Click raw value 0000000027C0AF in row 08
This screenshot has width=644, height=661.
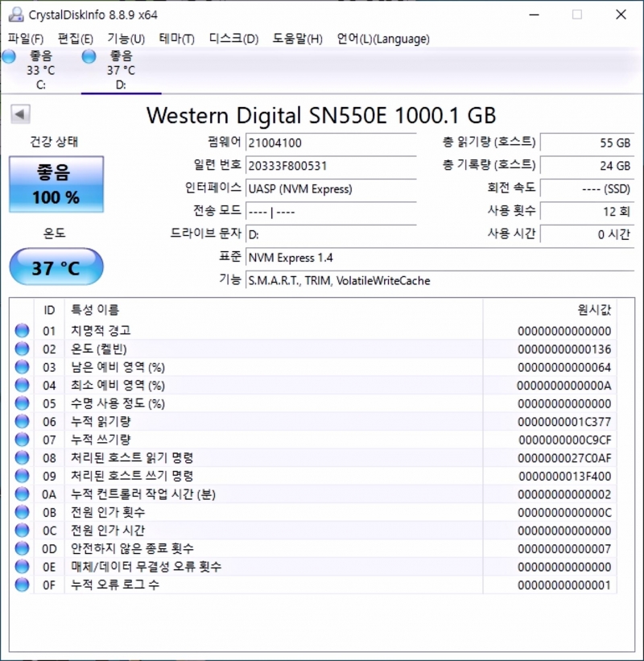click(x=564, y=458)
